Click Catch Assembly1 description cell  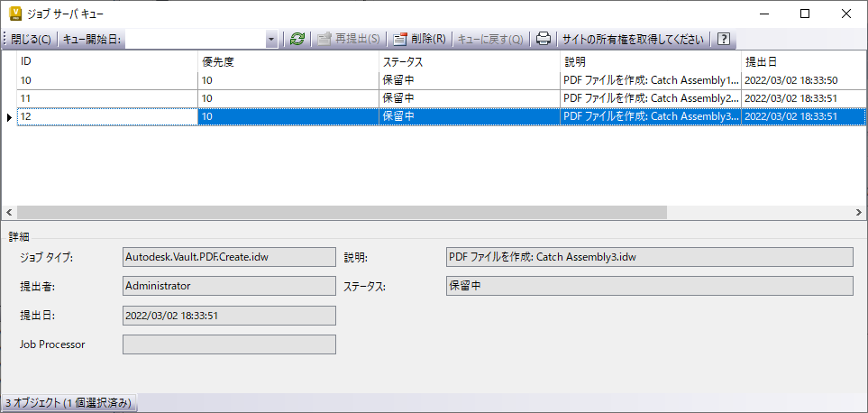[x=651, y=80]
